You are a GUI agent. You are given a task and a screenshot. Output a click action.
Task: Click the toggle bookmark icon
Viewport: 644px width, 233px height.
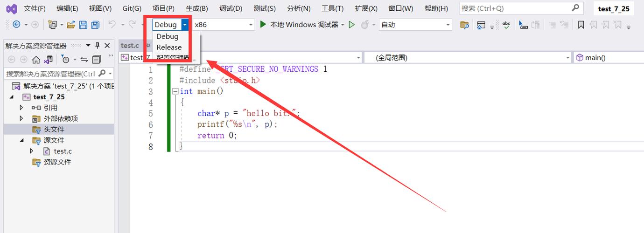click(581, 25)
